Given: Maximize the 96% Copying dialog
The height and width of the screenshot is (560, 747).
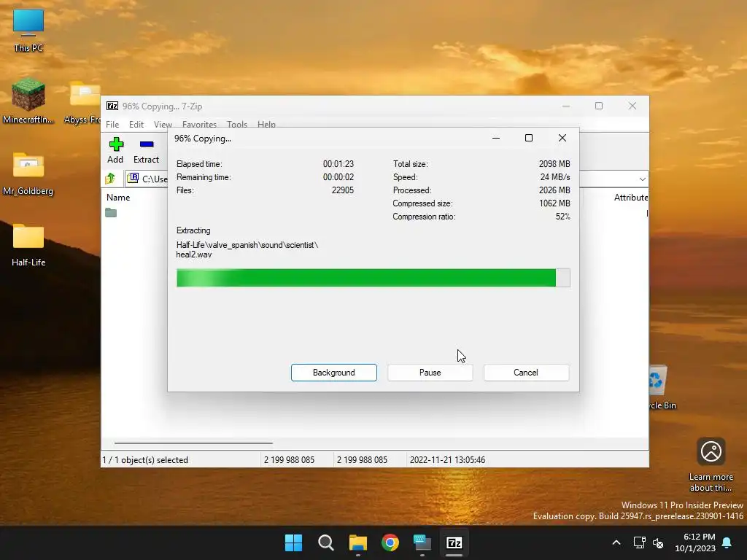Looking at the screenshot, I should click(529, 138).
